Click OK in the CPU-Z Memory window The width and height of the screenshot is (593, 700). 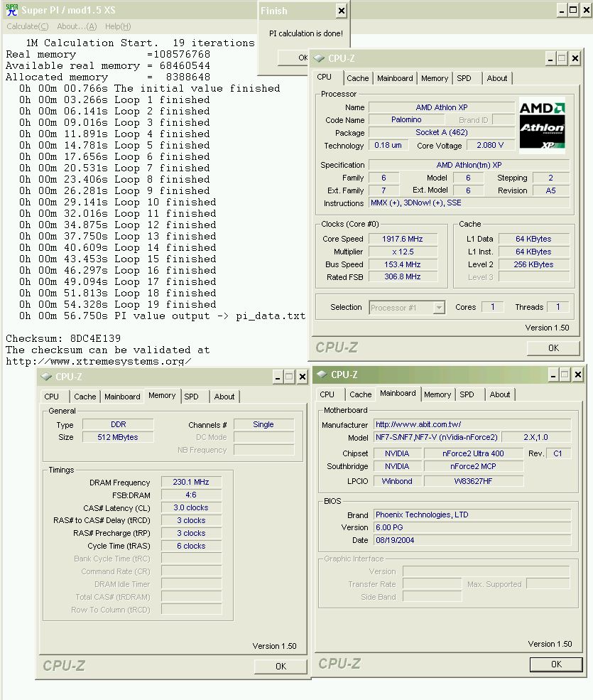pyautogui.click(x=281, y=667)
